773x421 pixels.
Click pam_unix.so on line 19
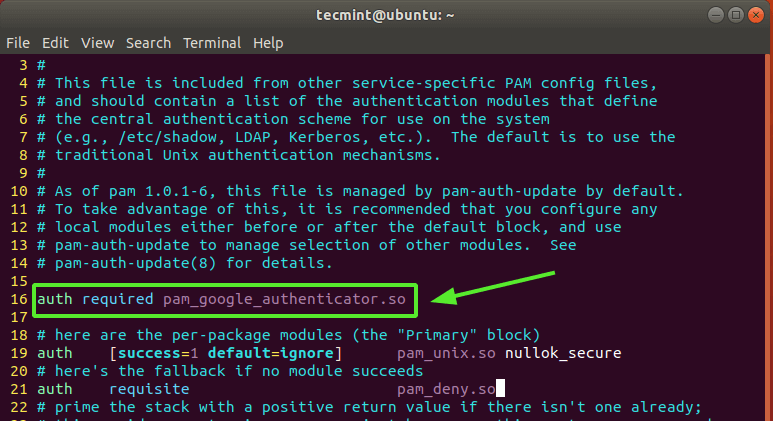tap(435, 353)
